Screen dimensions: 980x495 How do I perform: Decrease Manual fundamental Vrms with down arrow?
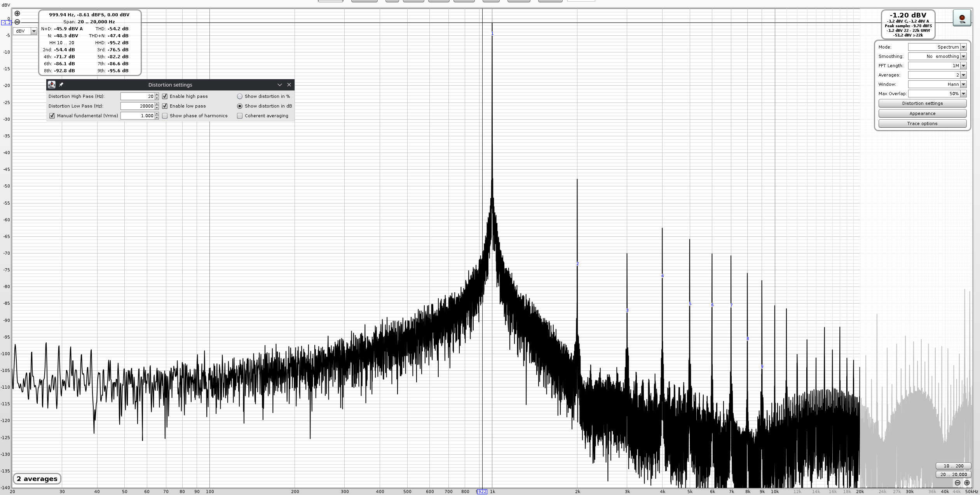click(x=157, y=117)
